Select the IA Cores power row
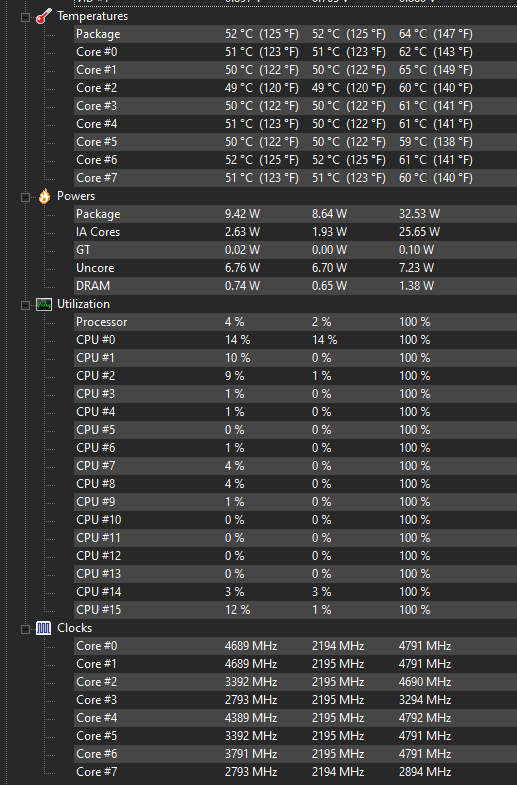 295,232
